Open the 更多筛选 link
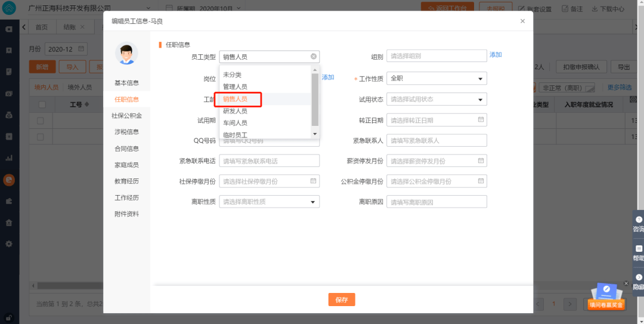 pos(620,87)
